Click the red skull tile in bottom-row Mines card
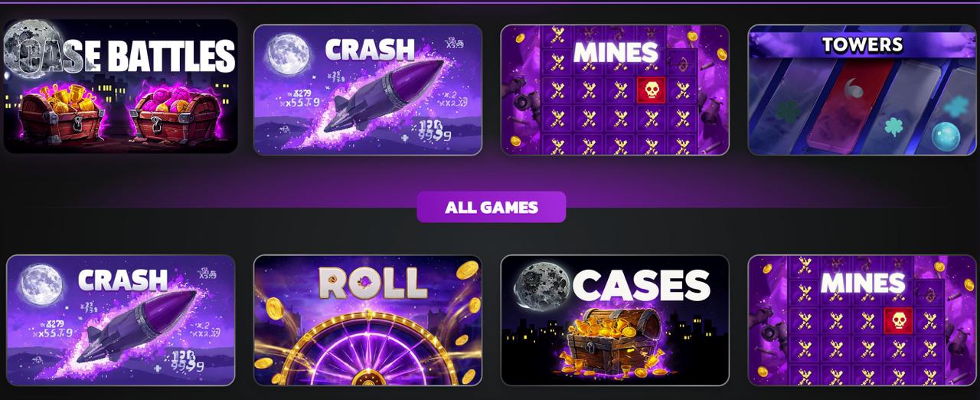 point(898,320)
